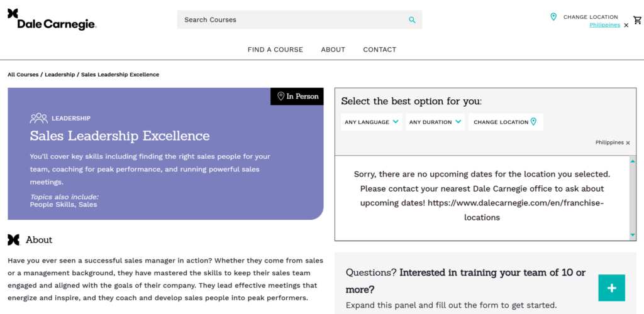Viewport: 644px width, 314px height.
Task: Click the header location pin icon
Action: (553, 17)
